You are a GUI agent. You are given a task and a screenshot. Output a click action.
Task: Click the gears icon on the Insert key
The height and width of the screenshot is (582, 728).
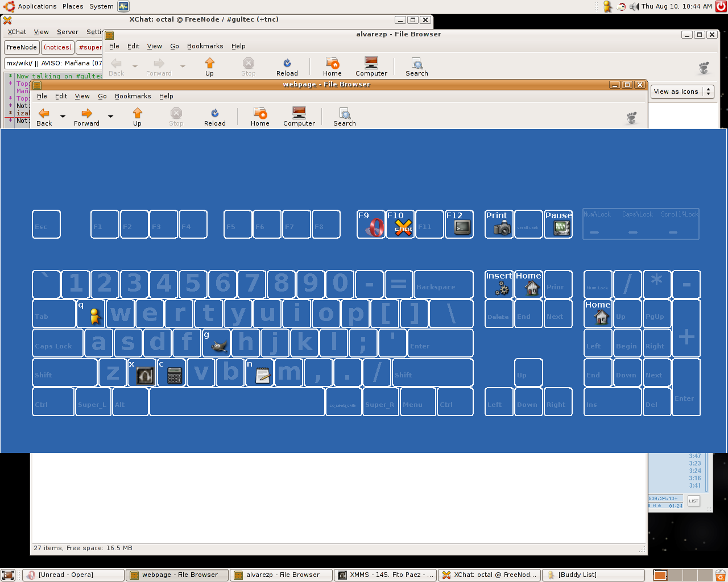point(501,288)
